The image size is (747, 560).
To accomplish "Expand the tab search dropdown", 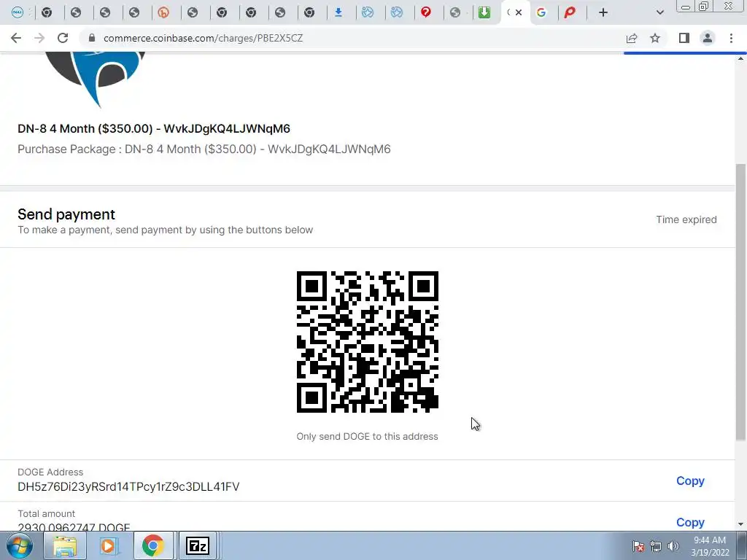I will (659, 13).
